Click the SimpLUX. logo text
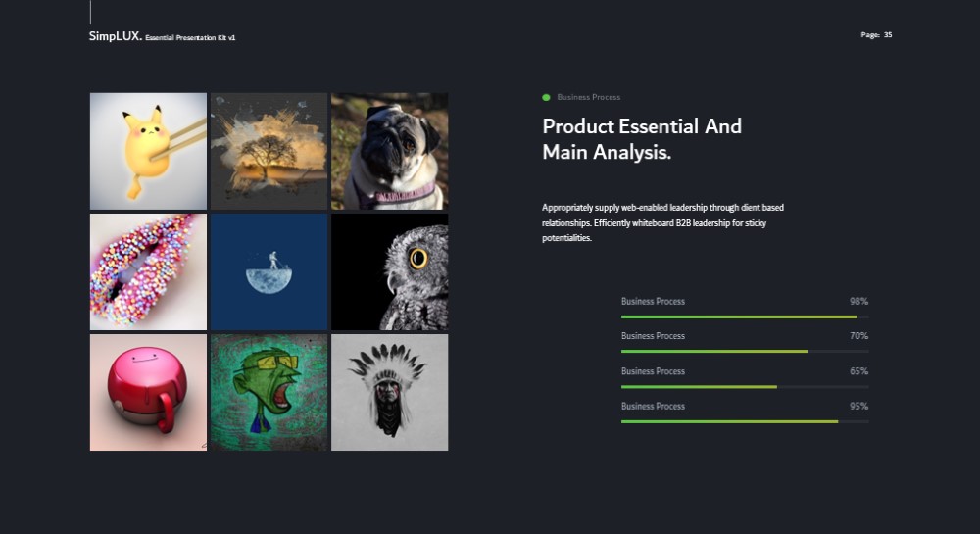 [x=116, y=36]
